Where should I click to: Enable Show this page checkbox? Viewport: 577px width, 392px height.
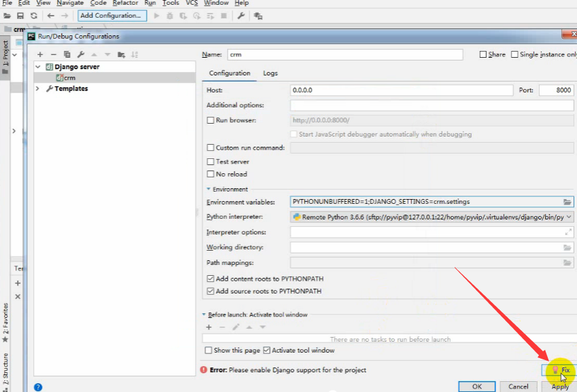[x=208, y=351]
